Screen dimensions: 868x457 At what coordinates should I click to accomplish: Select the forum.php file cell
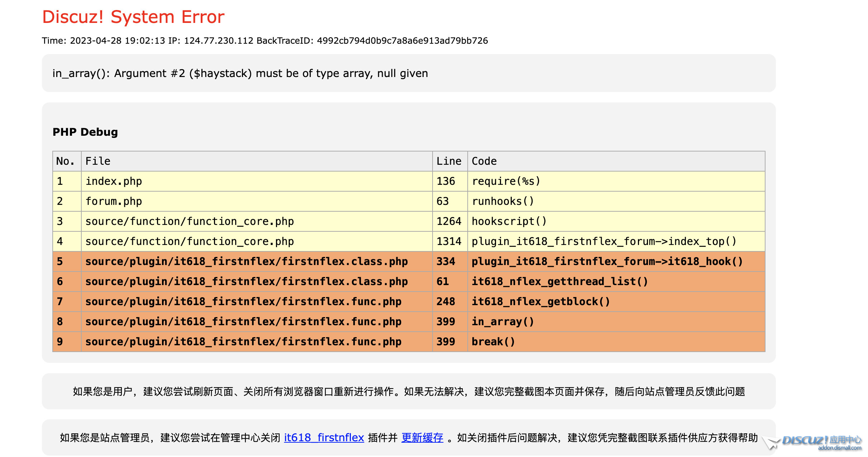(x=114, y=201)
